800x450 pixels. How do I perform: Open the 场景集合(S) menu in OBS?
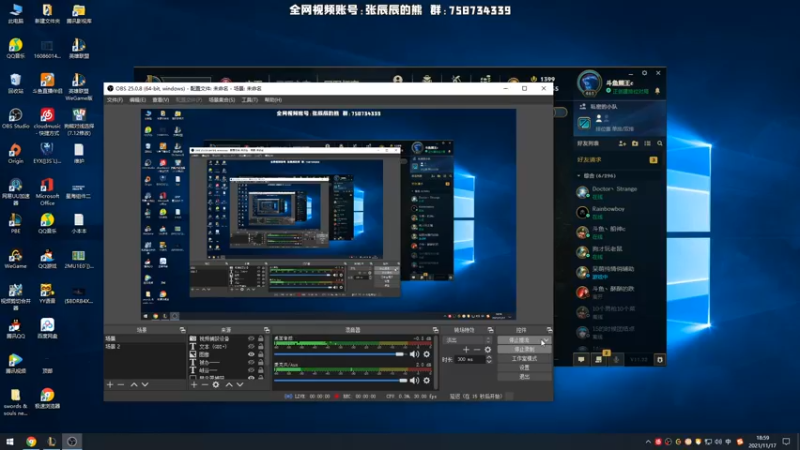click(x=222, y=100)
